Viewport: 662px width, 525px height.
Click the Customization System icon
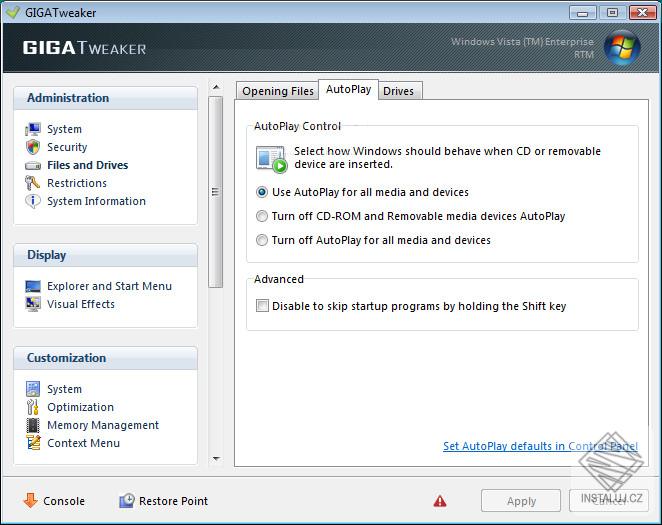pyautogui.click(x=33, y=389)
